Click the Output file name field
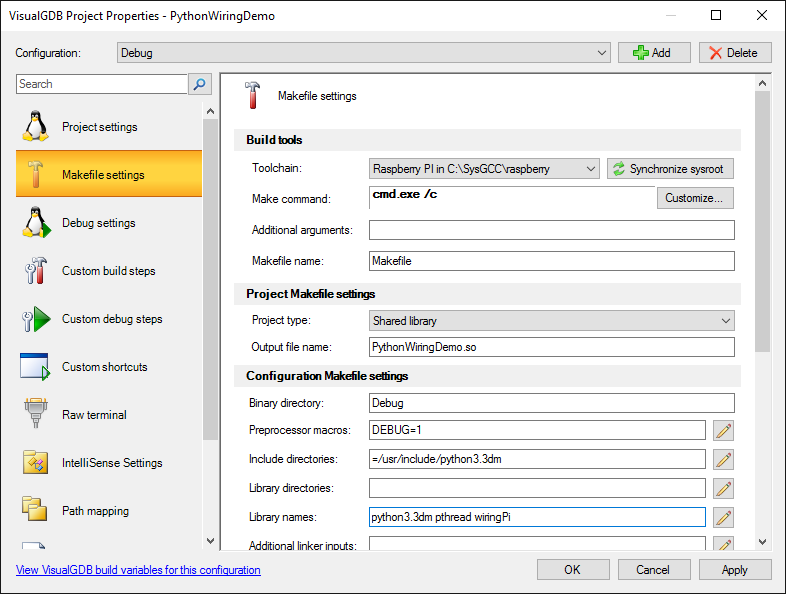Viewport: 786px width, 594px height. click(551, 347)
